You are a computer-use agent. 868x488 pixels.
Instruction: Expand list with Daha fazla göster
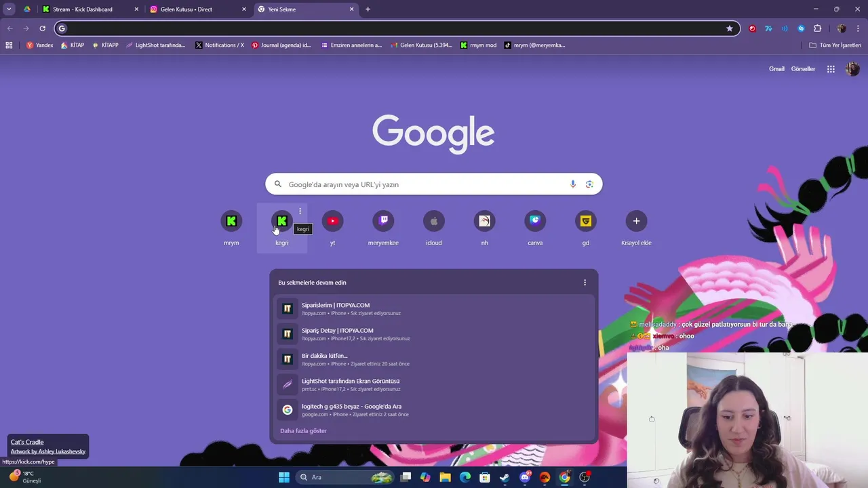click(x=303, y=431)
